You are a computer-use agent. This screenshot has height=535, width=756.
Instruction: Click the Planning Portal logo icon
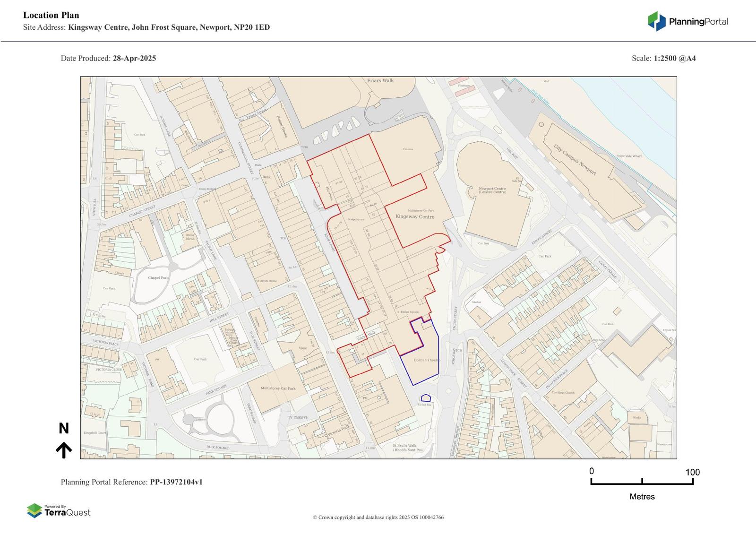(x=656, y=21)
